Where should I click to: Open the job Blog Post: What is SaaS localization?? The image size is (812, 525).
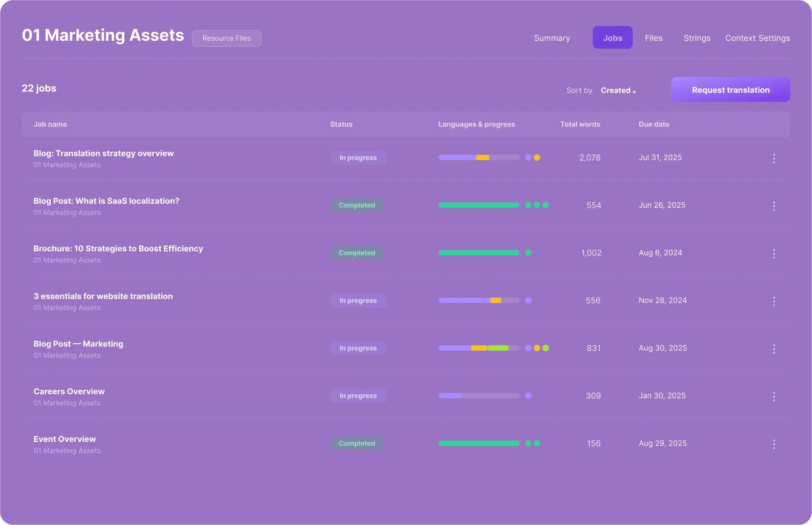107,201
